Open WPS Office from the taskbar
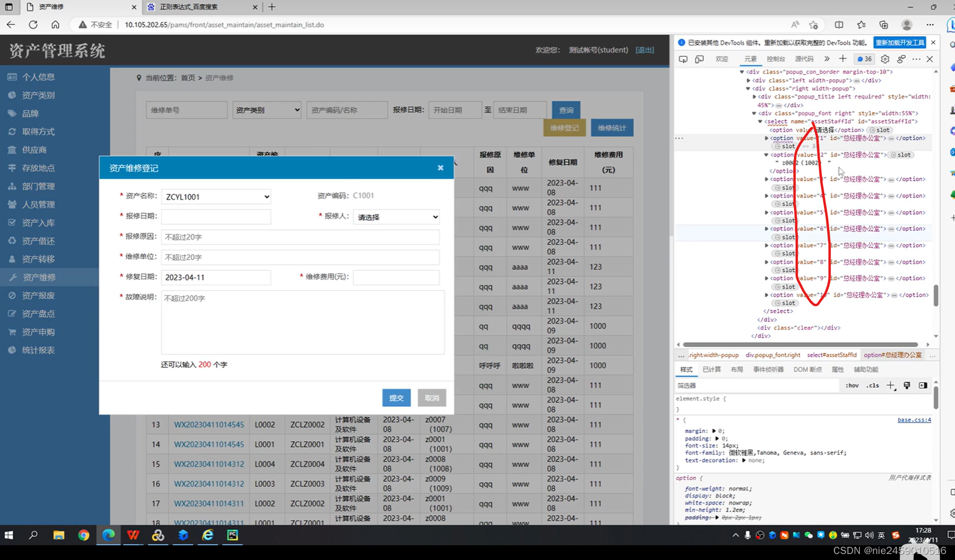The height and width of the screenshot is (560, 955). click(133, 535)
